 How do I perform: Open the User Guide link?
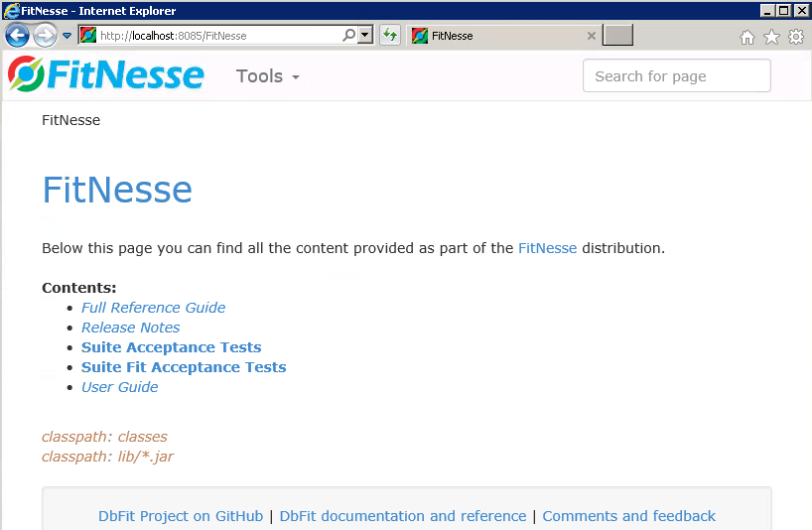[x=120, y=387]
